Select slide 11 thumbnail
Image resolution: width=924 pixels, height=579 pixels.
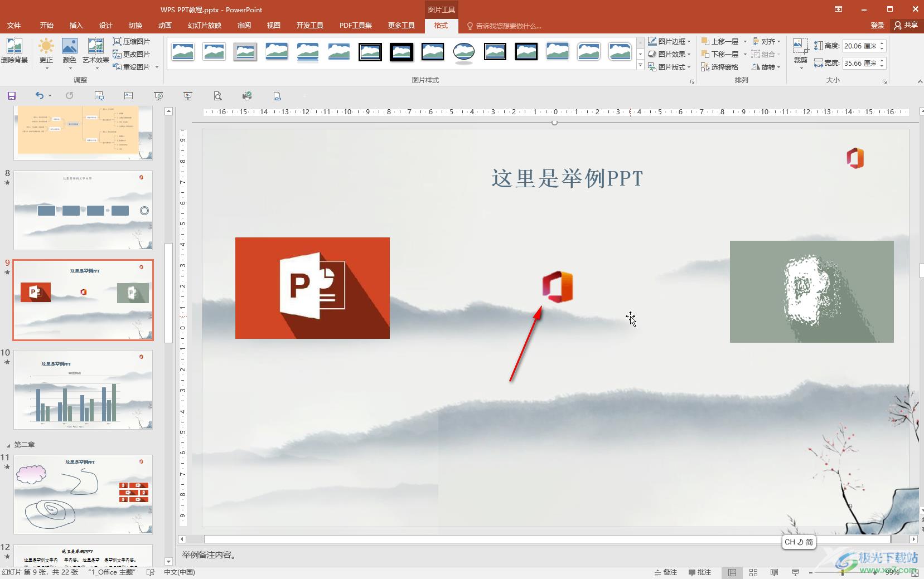(x=83, y=494)
